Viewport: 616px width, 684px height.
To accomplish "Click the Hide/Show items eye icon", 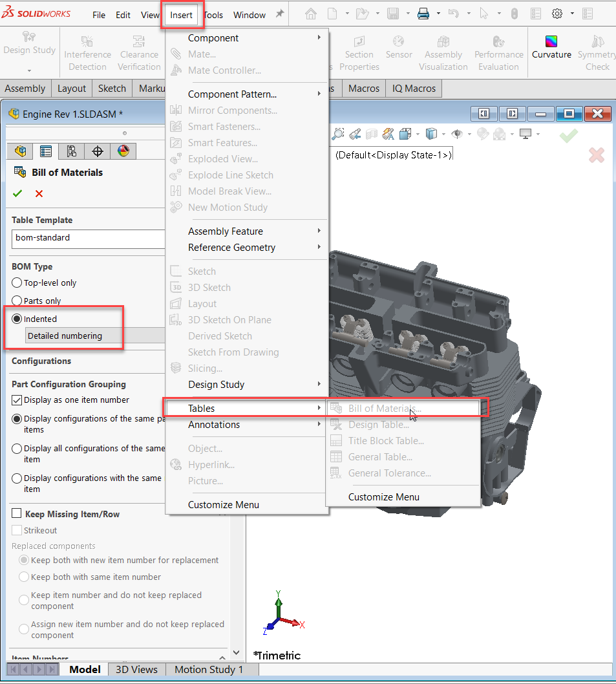I will 457,134.
